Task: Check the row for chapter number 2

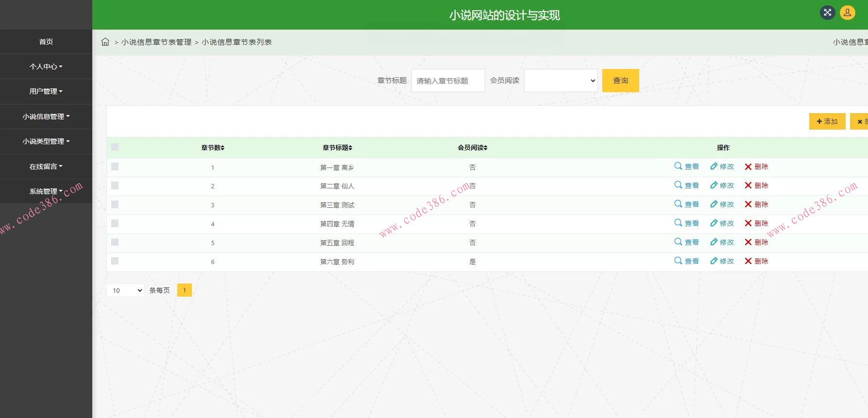Action: click(115, 185)
